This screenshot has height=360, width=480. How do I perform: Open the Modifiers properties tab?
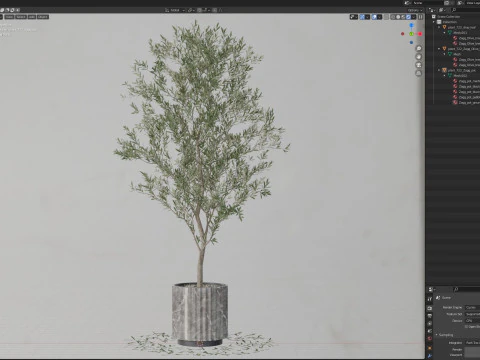430,356
